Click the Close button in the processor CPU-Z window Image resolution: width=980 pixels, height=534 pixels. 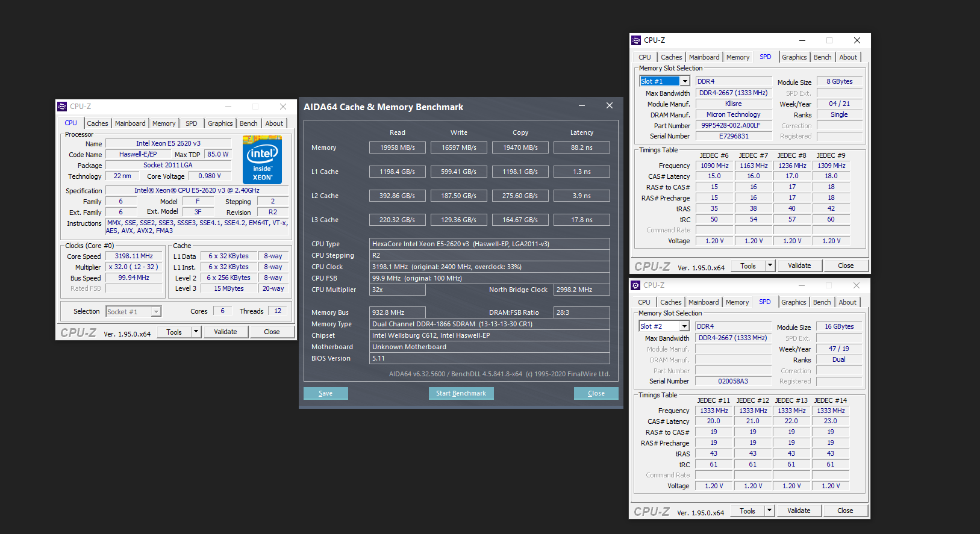pos(272,332)
